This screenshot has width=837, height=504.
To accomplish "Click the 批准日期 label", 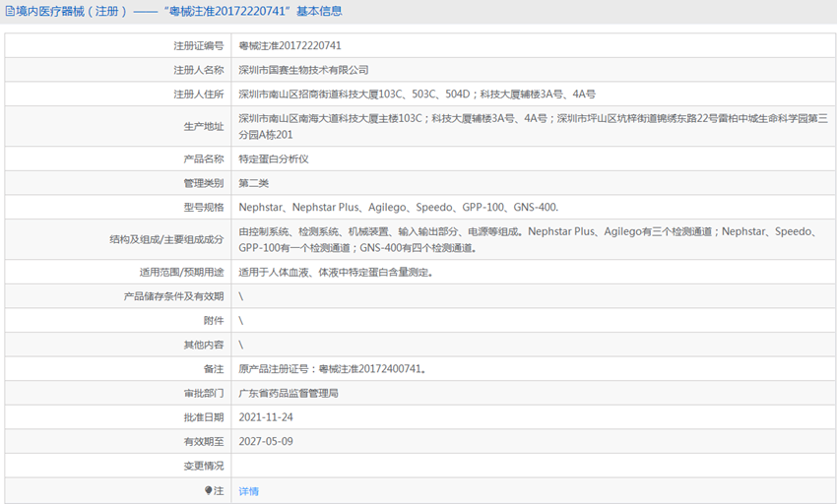I will pos(204,417).
